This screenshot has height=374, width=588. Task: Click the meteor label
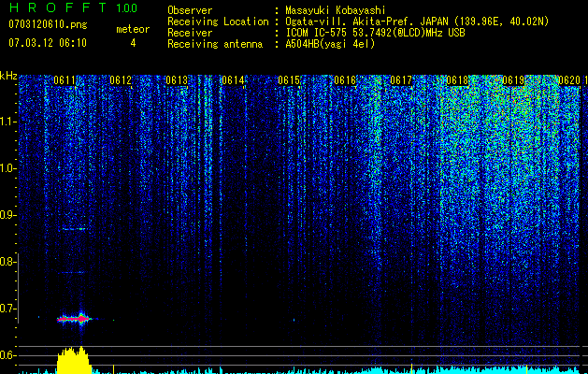click(133, 29)
